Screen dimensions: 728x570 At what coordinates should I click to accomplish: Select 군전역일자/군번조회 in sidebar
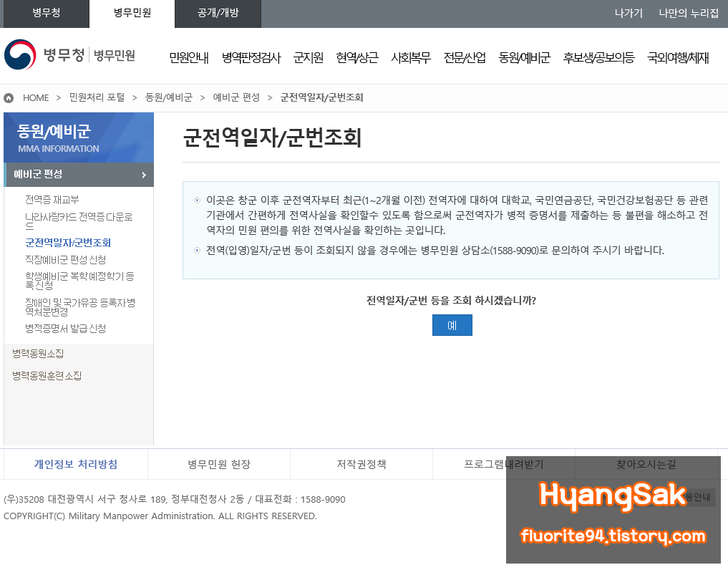pos(68,243)
